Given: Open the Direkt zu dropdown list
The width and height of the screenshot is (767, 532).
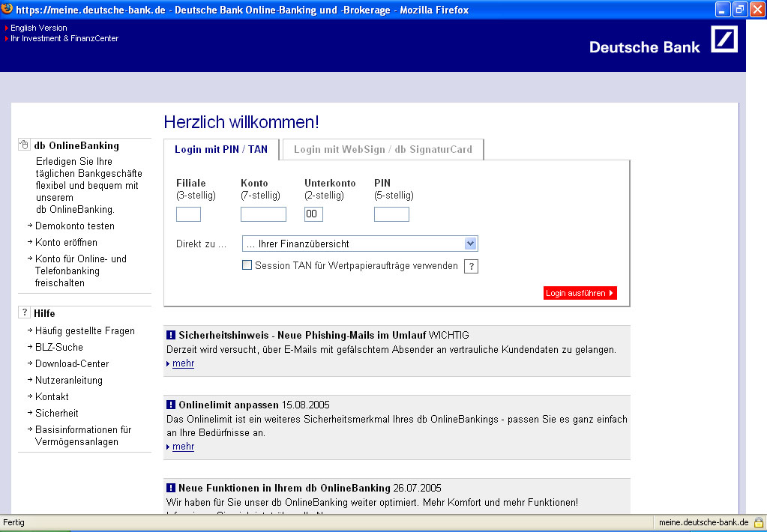Looking at the screenshot, I should coord(360,244).
